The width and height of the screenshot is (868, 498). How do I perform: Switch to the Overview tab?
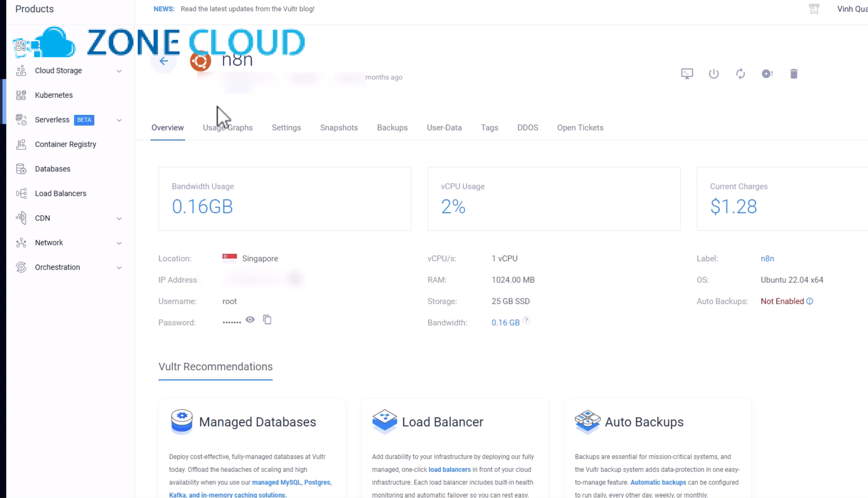coord(168,128)
